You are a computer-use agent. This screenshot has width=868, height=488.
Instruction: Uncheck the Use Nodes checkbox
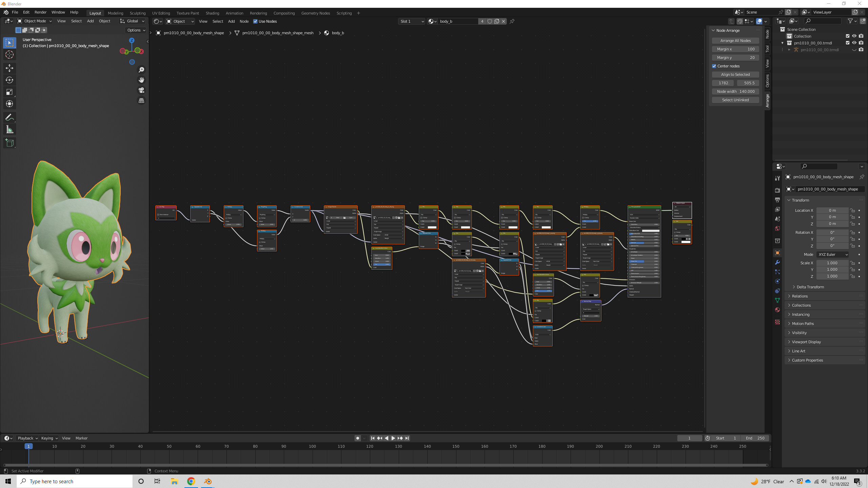click(255, 21)
